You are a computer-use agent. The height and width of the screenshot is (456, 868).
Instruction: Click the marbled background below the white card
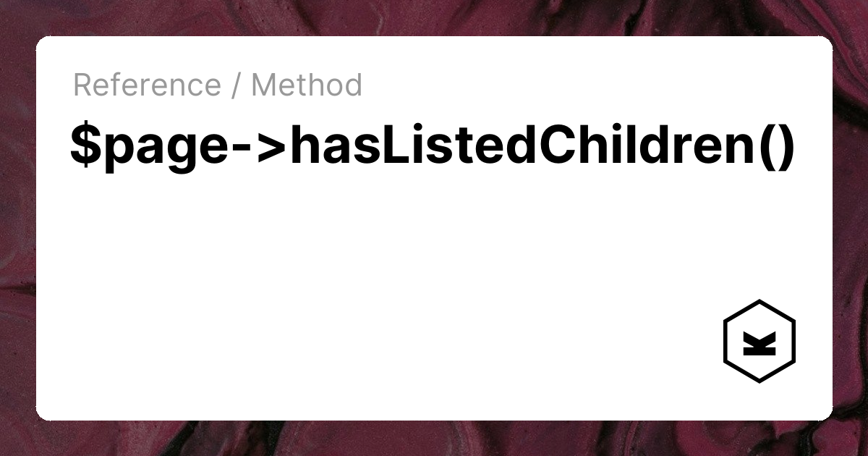tap(434, 439)
